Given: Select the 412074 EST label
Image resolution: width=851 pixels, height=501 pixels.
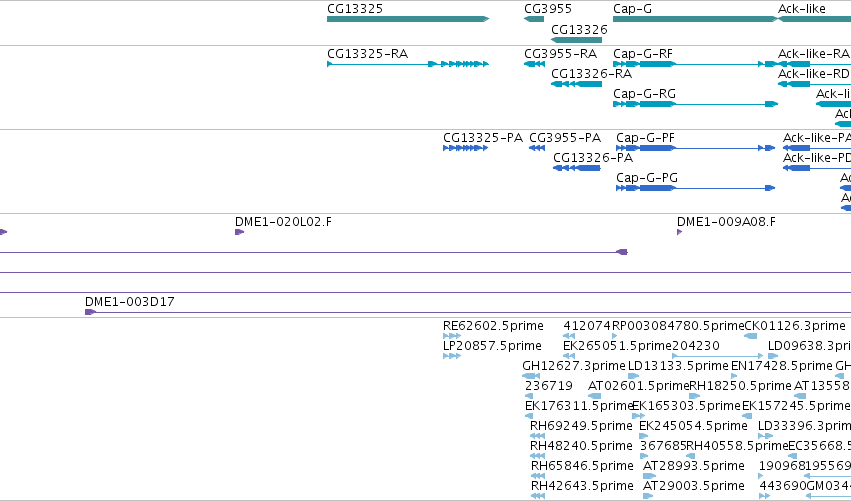Looking at the screenshot, I should point(587,326).
